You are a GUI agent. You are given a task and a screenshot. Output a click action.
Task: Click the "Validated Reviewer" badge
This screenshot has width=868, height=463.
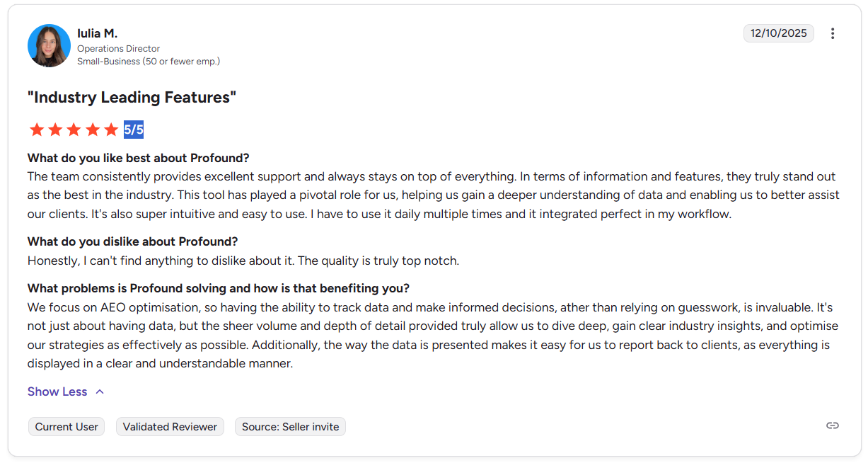170,426
